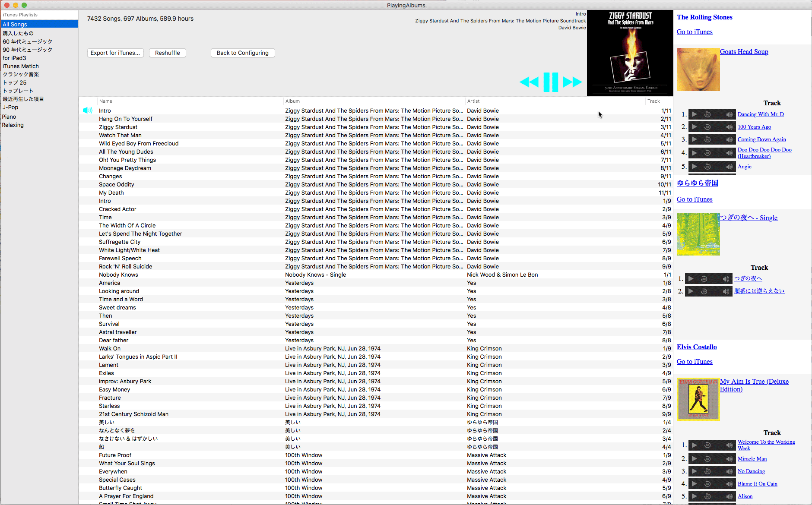
Task: Reshuffle the album order
Action: pyautogui.click(x=168, y=53)
